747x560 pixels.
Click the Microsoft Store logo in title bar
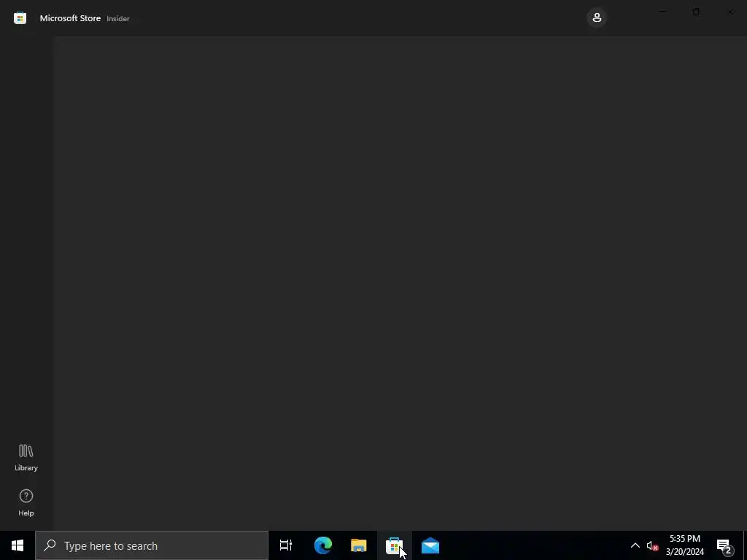pyautogui.click(x=20, y=18)
